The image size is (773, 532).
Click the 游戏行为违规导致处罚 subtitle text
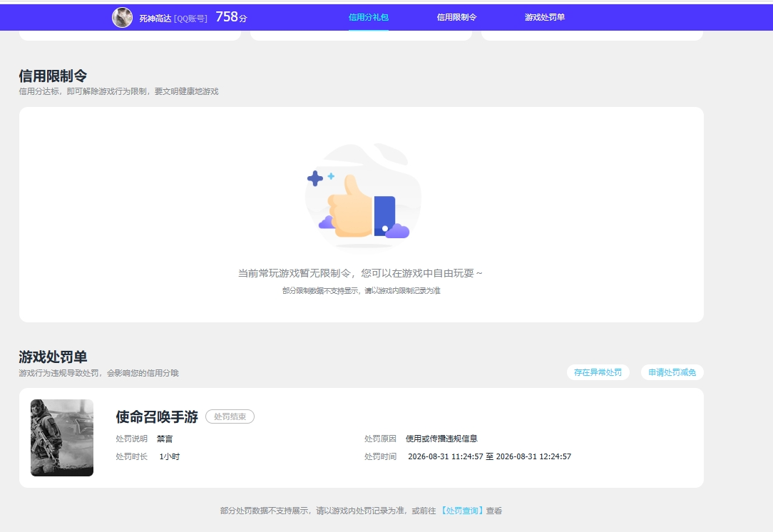pyautogui.click(x=98, y=373)
